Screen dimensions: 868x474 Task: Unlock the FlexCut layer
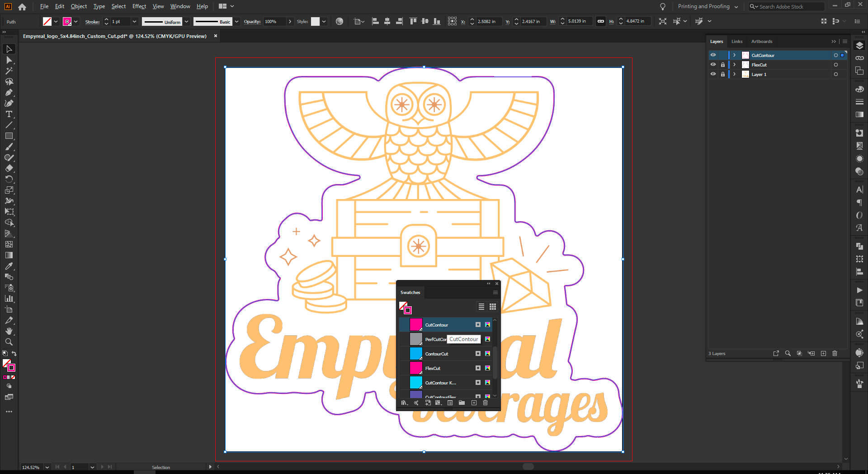pyautogui.click(x=723, y=65)
